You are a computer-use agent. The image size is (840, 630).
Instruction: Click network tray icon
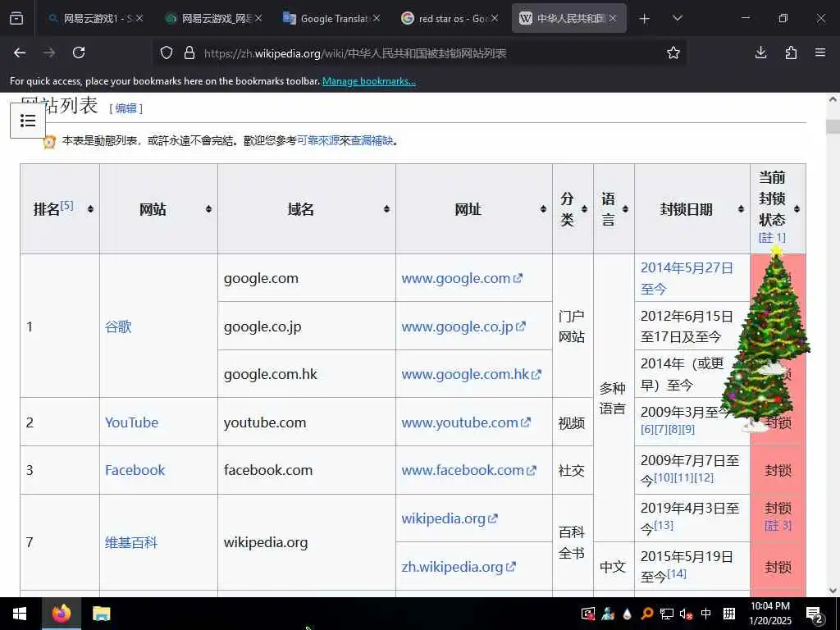[666, 614]
